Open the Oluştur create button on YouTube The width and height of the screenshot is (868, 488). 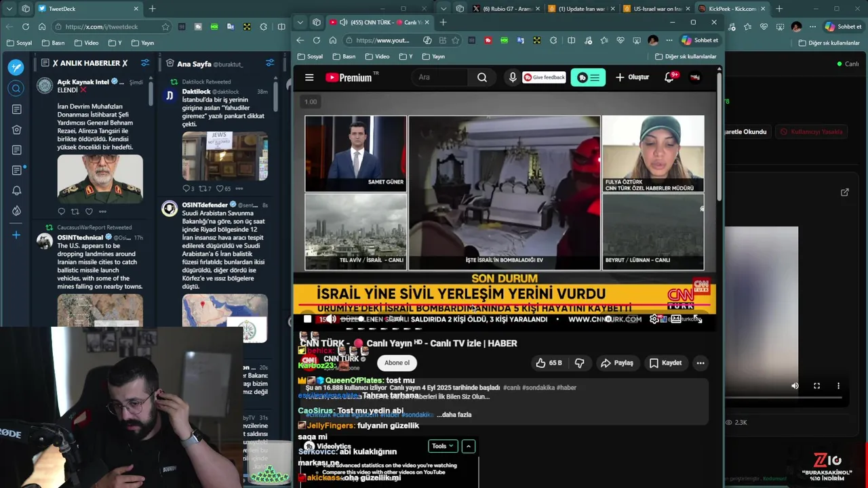[x=632, y=77]
